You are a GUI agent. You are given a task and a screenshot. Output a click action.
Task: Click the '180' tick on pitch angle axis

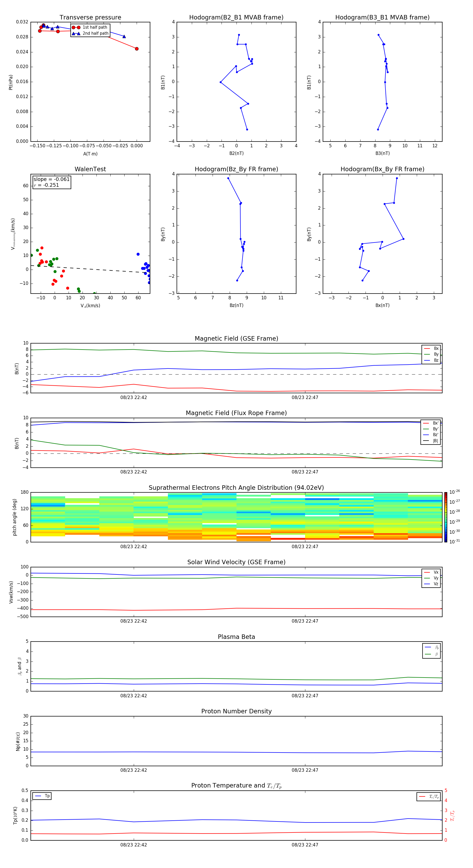(x=25, y=492)
